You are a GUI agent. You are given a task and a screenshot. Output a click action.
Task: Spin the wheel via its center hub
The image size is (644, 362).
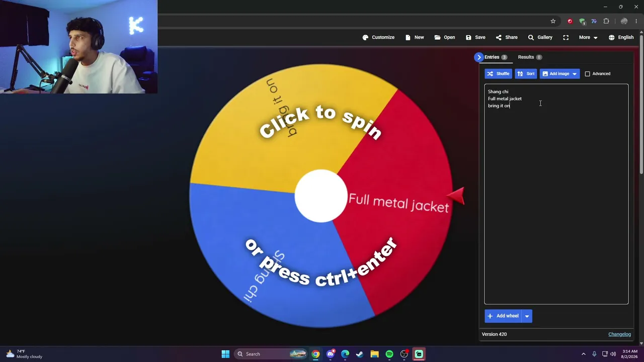pos(320,196)
